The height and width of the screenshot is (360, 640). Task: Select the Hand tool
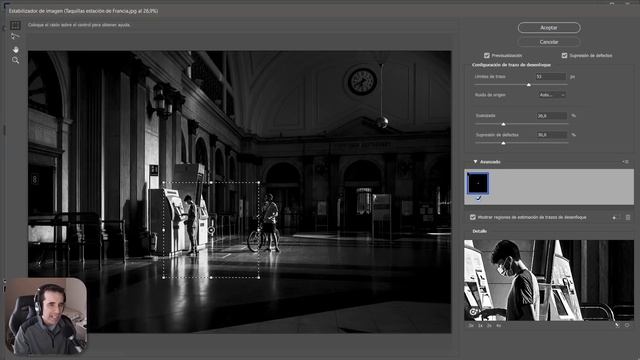click(15, 49)
